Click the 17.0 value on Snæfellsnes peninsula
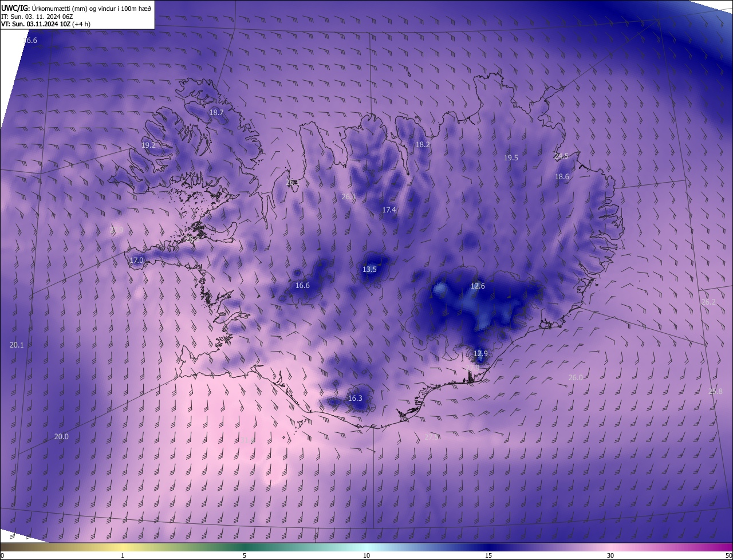Screen dimensions: 733x560 coord(137,260)
